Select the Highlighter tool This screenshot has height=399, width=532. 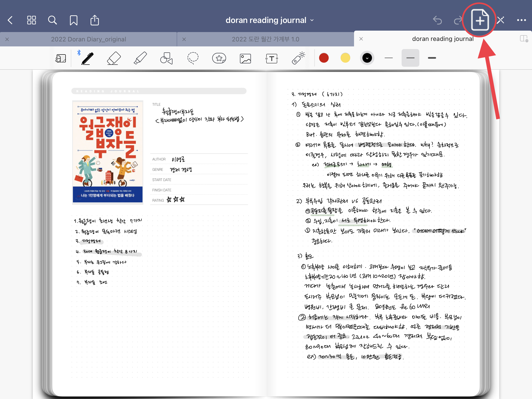coord(140,58)
